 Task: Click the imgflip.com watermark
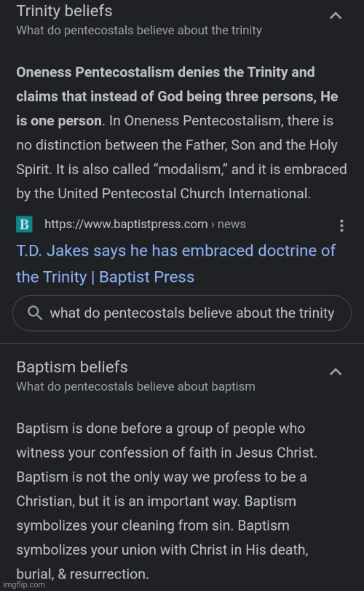24,584
